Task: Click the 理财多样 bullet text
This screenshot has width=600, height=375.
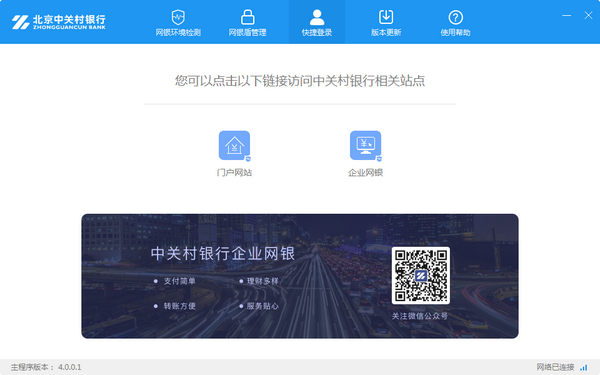Action: tap(262, 281)
